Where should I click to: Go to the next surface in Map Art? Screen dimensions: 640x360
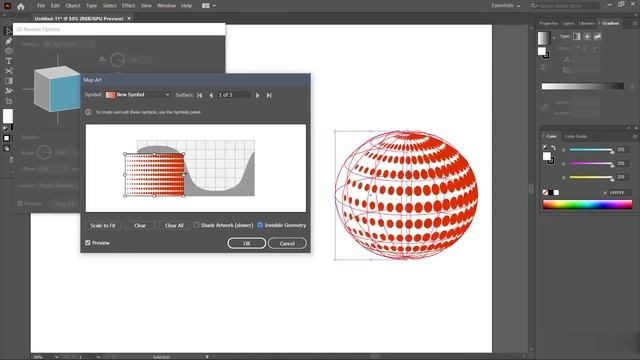(x=257, y=95)
